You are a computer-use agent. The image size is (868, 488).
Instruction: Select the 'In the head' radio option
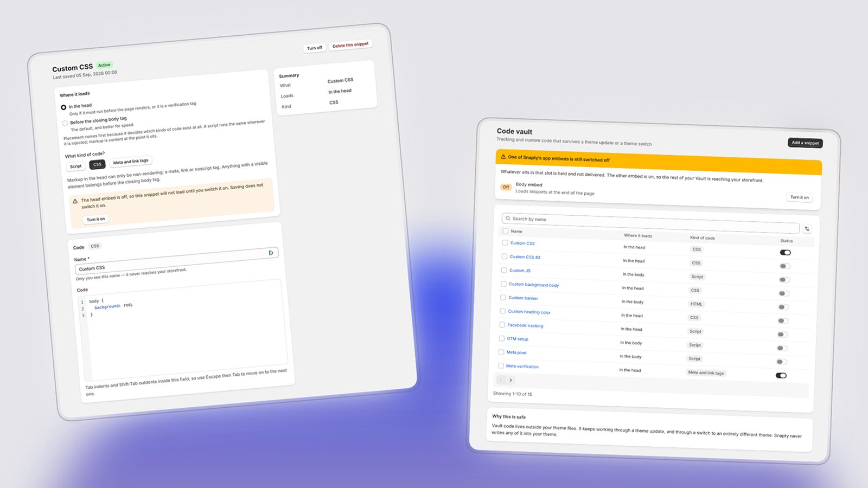[63, 107]
